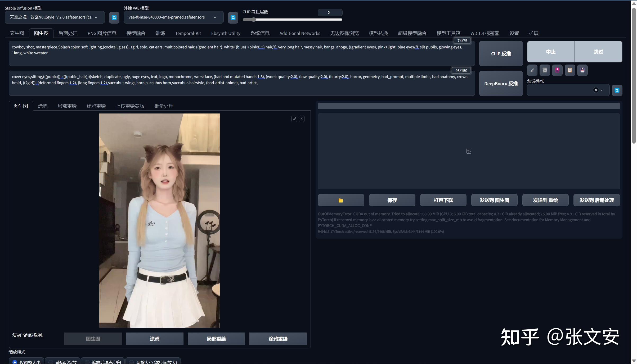Open extra networks with the pink card icon
Image resolution: width=637 pixels, height=364 pixels.
pyautogui.click(x=557, y=70)
